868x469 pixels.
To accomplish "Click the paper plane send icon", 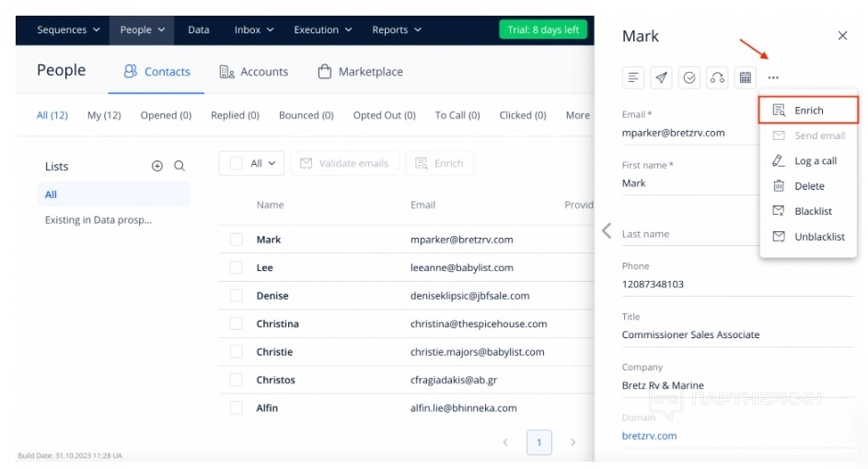I will click(x=661, y=77).
